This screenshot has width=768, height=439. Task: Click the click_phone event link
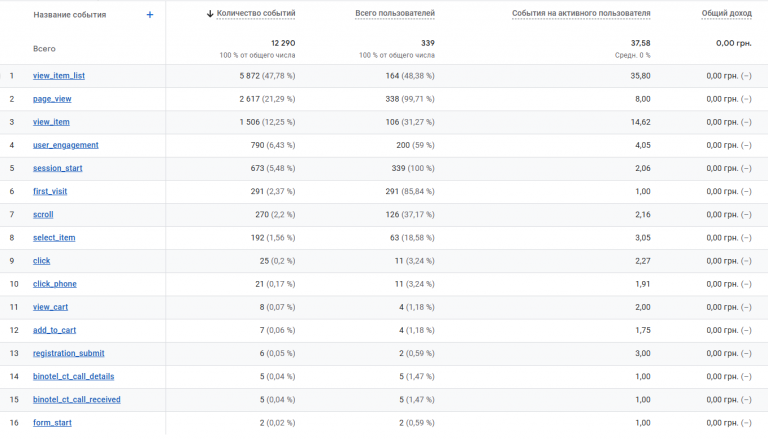[x=55, y=284]
